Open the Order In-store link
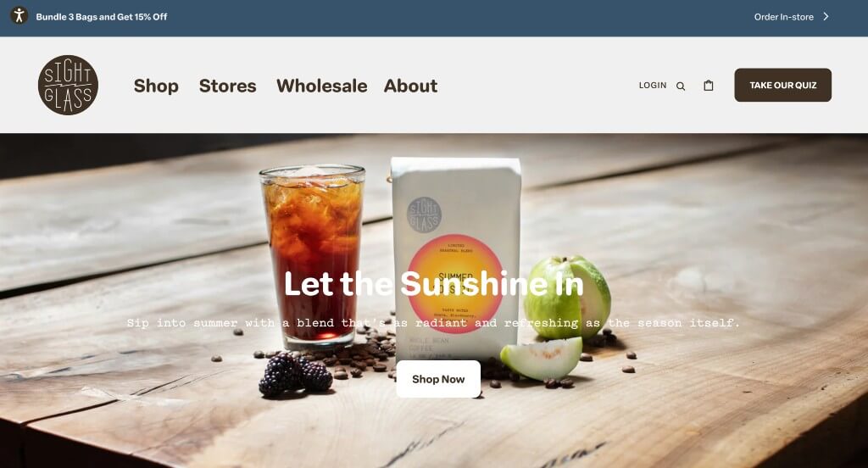Image resolution: width=868 pixels, height=468 pixels. coord(784,17)
